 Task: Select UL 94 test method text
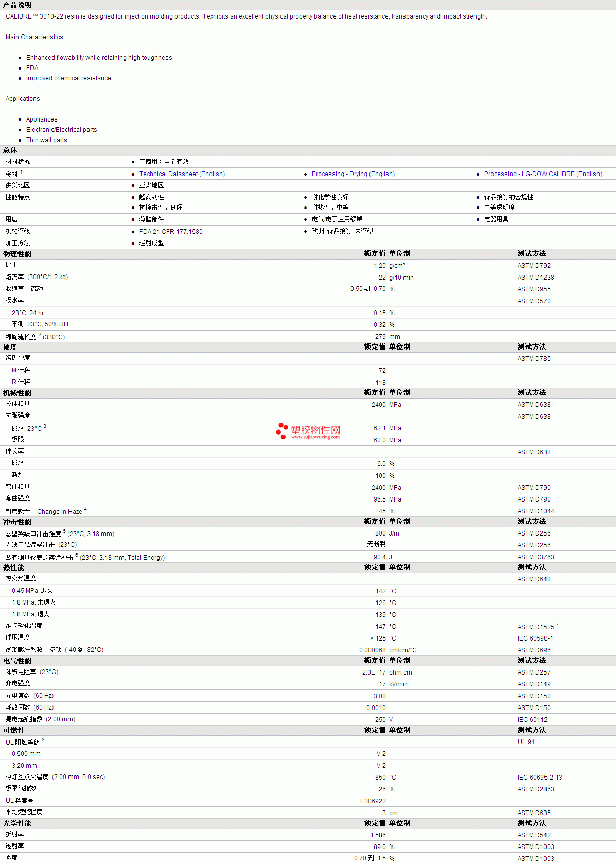[526, 742]
